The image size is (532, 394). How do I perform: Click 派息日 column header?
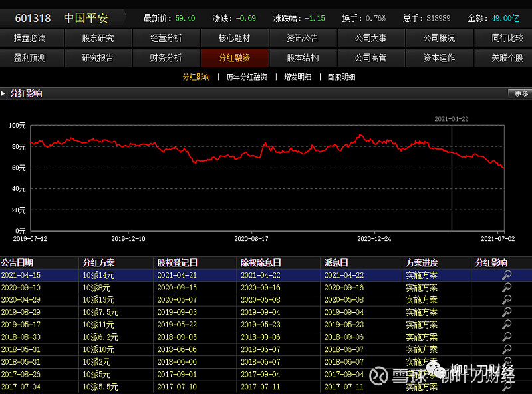click(336, 262)
